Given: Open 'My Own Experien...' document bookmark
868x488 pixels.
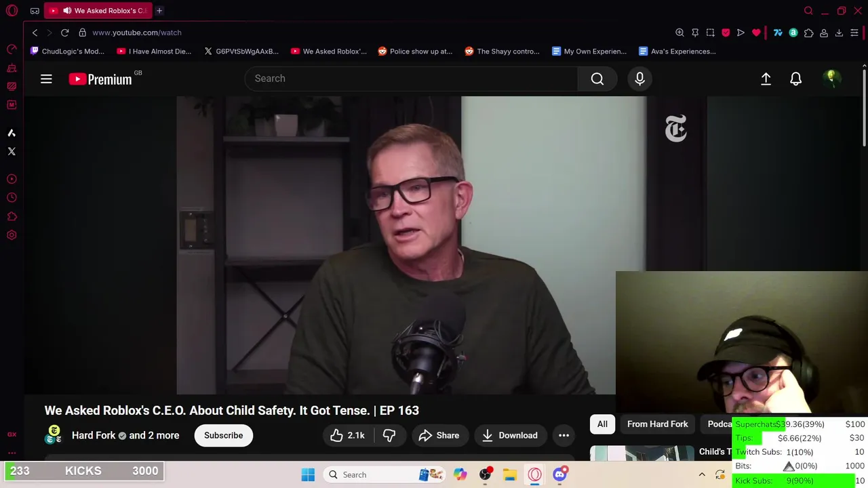Looking at the screenshot, I should click(589, 52).
